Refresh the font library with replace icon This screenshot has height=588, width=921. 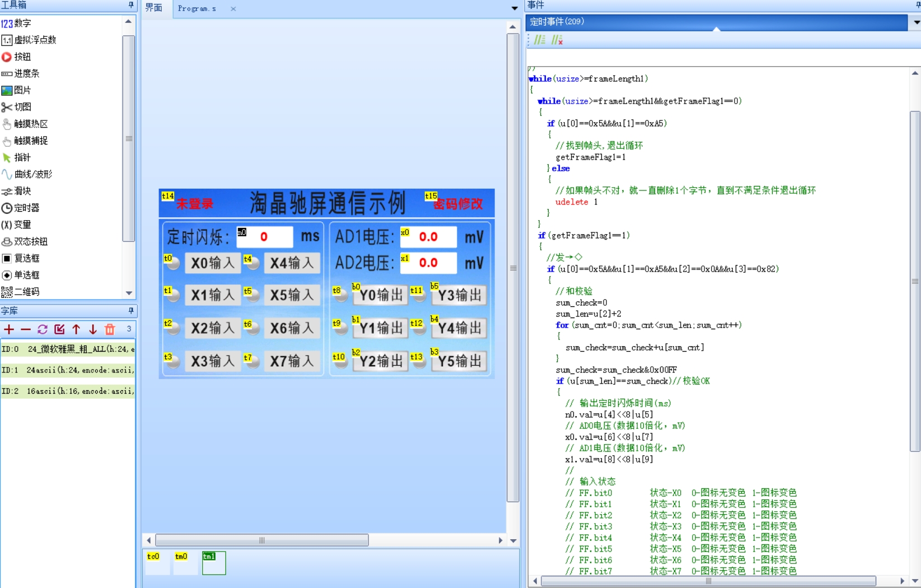click(x=43, y=329)
